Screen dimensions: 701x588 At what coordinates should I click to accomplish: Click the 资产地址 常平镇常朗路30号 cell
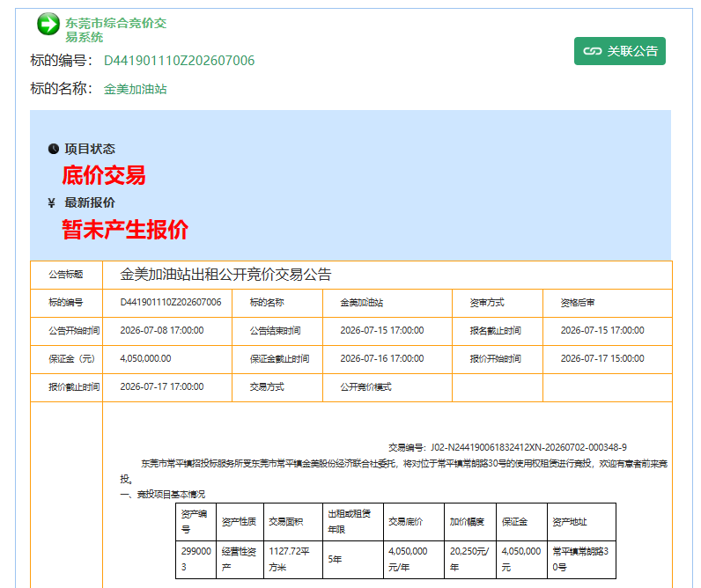click(x=581, y=559)
